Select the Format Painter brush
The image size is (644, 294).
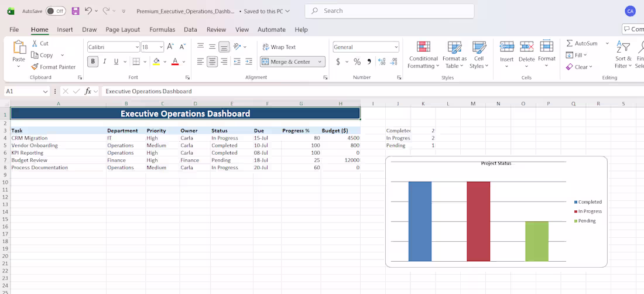point(35,67)
